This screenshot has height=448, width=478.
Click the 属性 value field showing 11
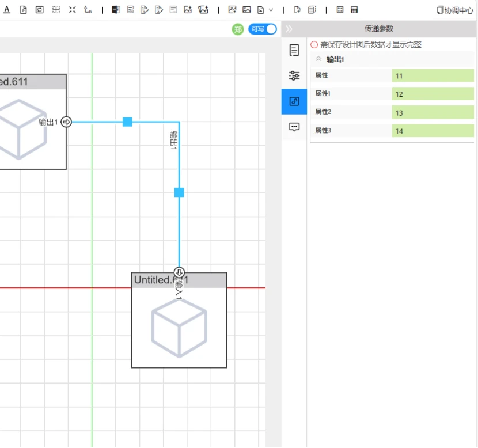pyautogui.click(x=433, y=75)
